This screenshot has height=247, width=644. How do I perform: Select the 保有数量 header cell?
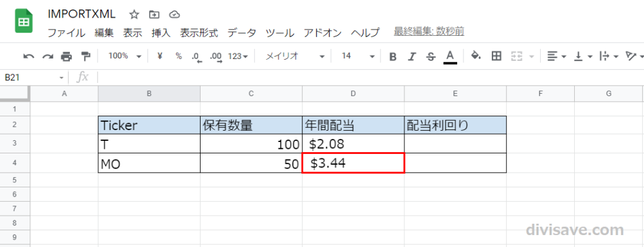coord(251,124)
